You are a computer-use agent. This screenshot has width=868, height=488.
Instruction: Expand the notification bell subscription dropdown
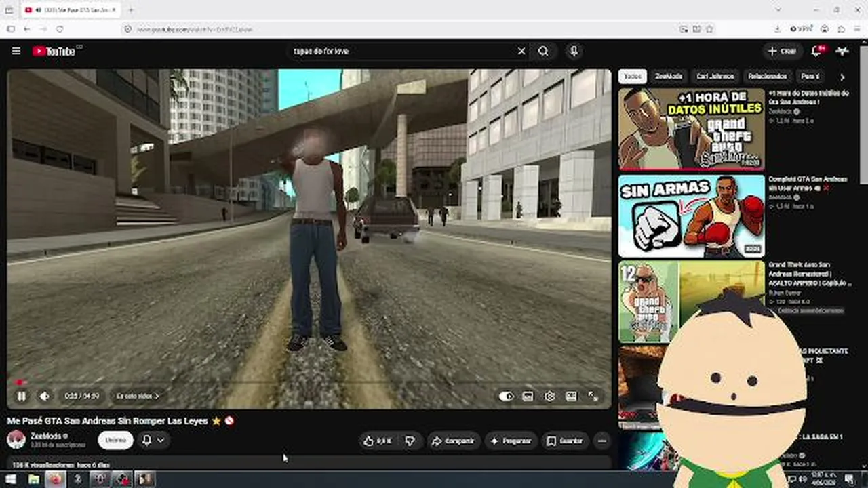153,440
